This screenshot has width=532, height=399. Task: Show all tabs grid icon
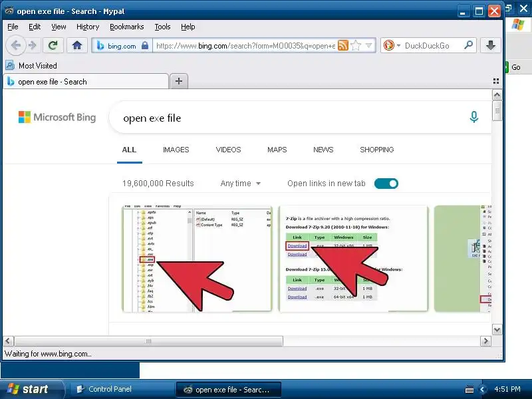[x=495, y=81]
